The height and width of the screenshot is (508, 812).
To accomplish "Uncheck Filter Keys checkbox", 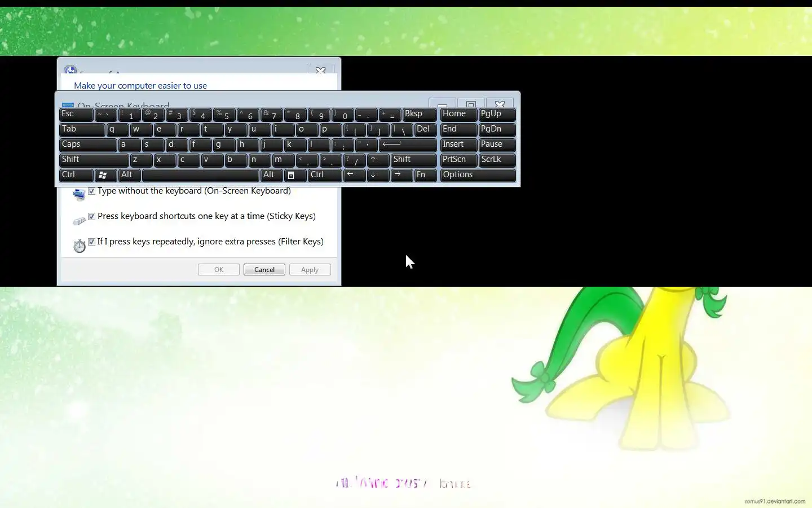I will tap(91, 242).
